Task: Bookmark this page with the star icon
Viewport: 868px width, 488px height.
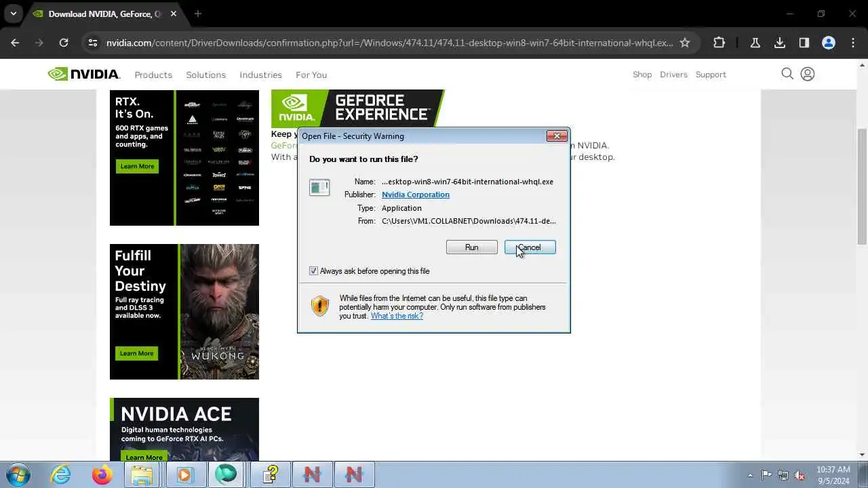Action: pyautogui.click(x=685, y=43)
